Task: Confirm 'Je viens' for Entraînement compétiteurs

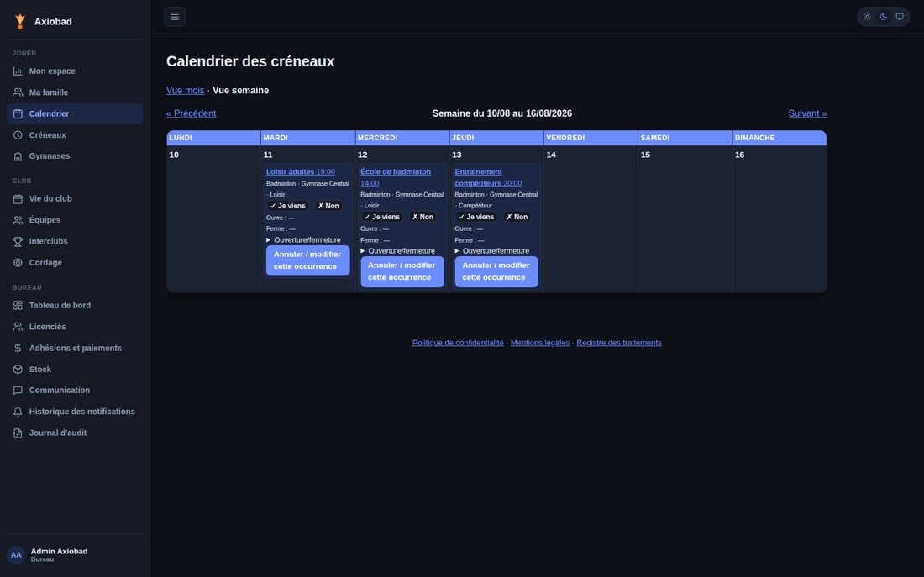Action: [476, 217]
